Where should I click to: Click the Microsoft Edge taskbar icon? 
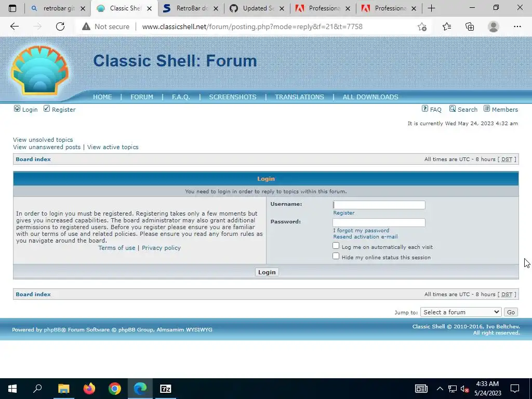pos(140,389)
